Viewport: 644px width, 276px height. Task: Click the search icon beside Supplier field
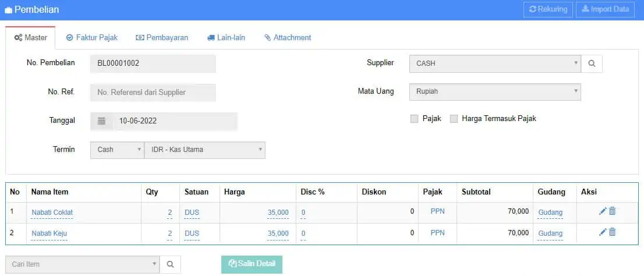592,63
